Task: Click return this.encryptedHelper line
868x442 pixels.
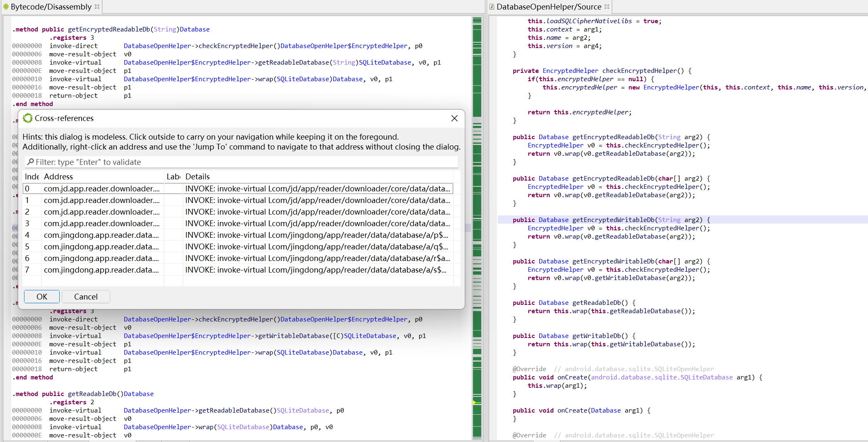Action: [x=579, y=112]
